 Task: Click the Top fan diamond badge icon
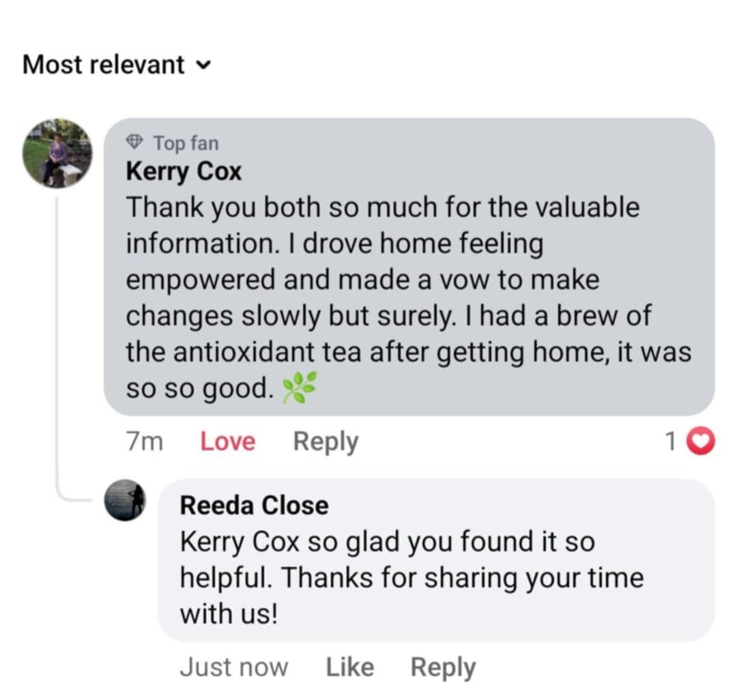(x=135, y=143)
